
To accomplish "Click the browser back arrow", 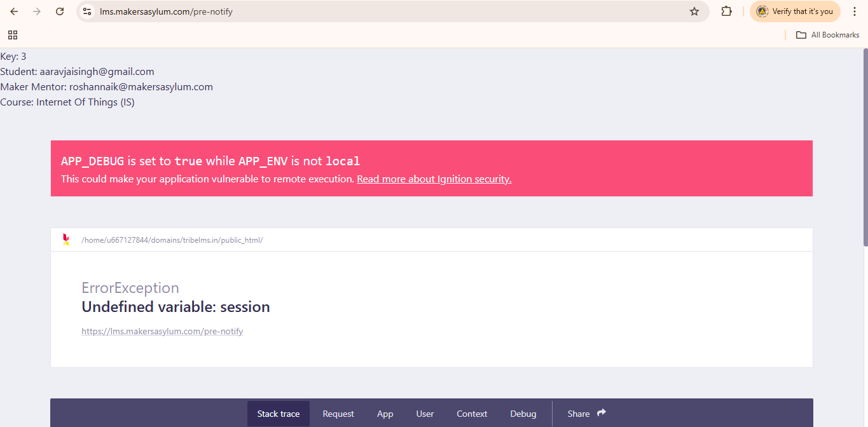I will pos(14,11).
